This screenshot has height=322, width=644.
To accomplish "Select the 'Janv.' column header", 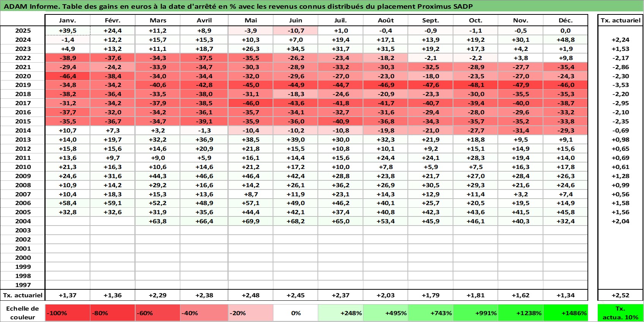I will (68, 21).
